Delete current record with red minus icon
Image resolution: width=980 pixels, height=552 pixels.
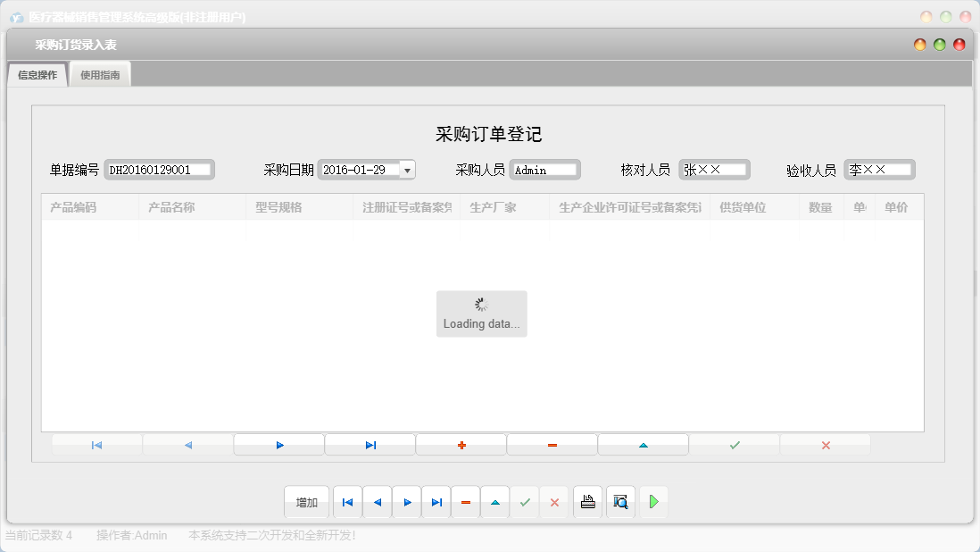click(465, 501)
